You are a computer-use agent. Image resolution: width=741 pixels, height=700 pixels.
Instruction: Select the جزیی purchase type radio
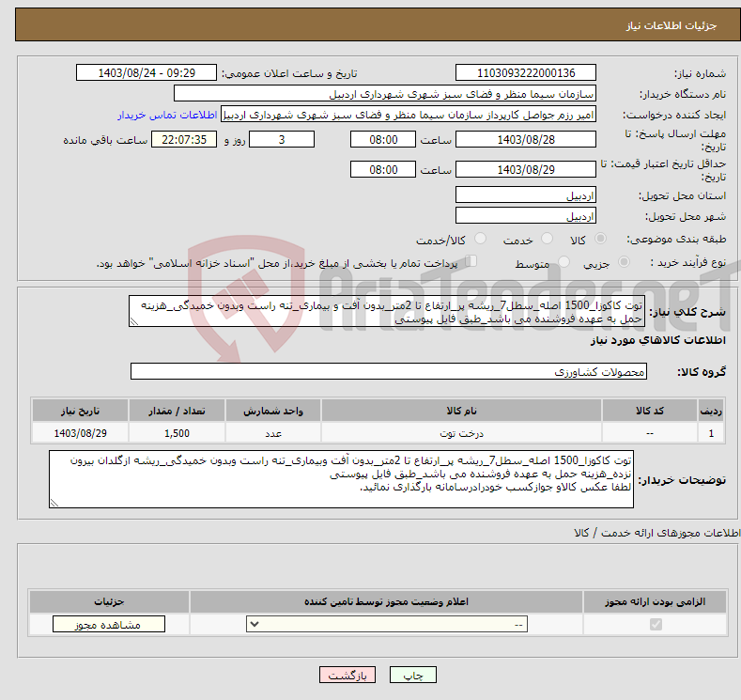[x=624, y=262]
